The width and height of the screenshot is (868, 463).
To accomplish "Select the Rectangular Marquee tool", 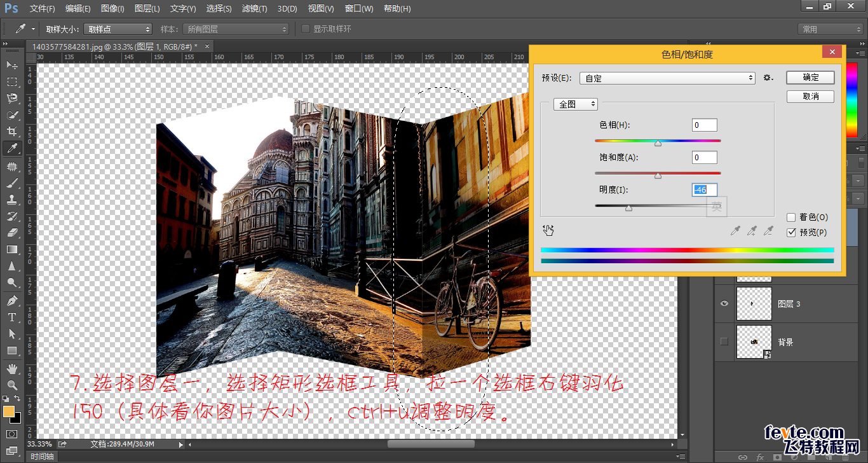I will [x=12, y=81].
